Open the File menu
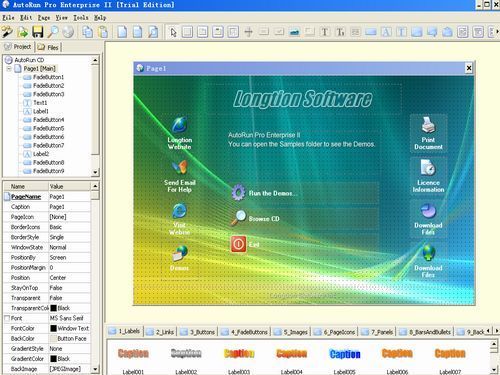 pyautogui.click(x=8, y=17)
